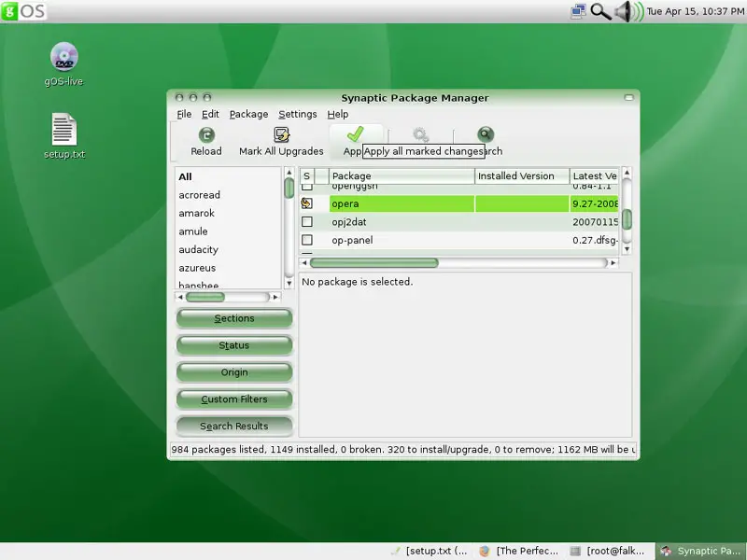The width and height of the screenshot is (747, 560).
Task: Select the opera package row
Action: click(x=459, y=203)
